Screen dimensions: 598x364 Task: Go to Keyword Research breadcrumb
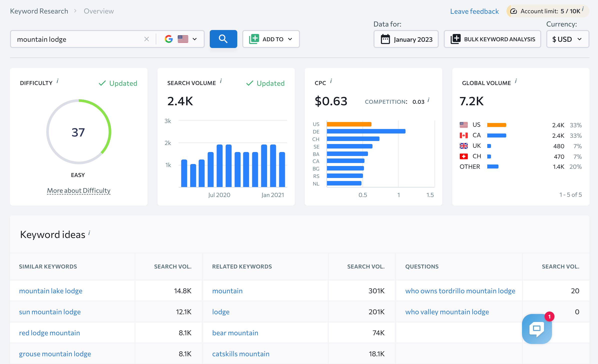pyautogui.click(x=39, y=11)
